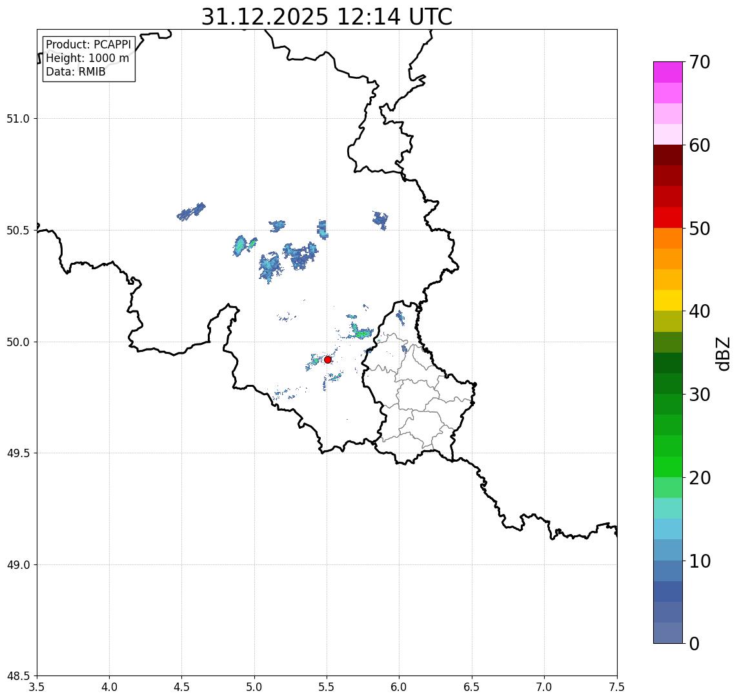Click the latitude axis label 49.5
The height and width of the screenshot is (700, 739).
point(18,453)
